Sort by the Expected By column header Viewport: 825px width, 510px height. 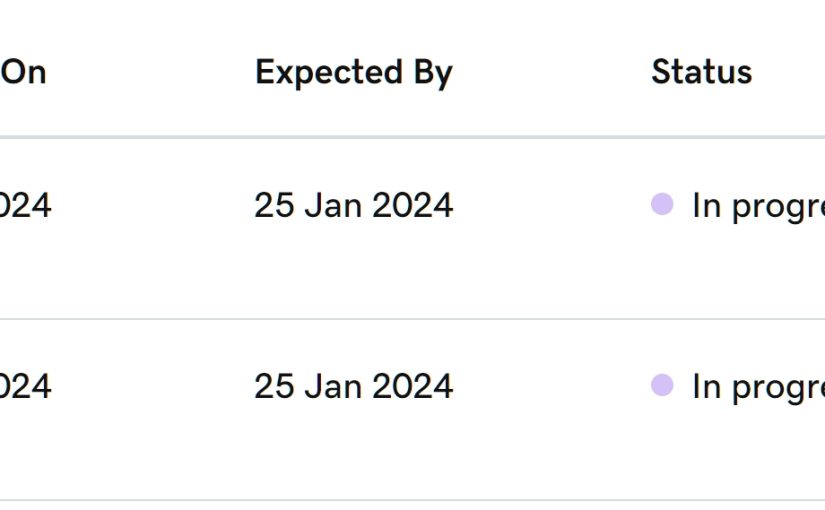[x=353, y=72]
